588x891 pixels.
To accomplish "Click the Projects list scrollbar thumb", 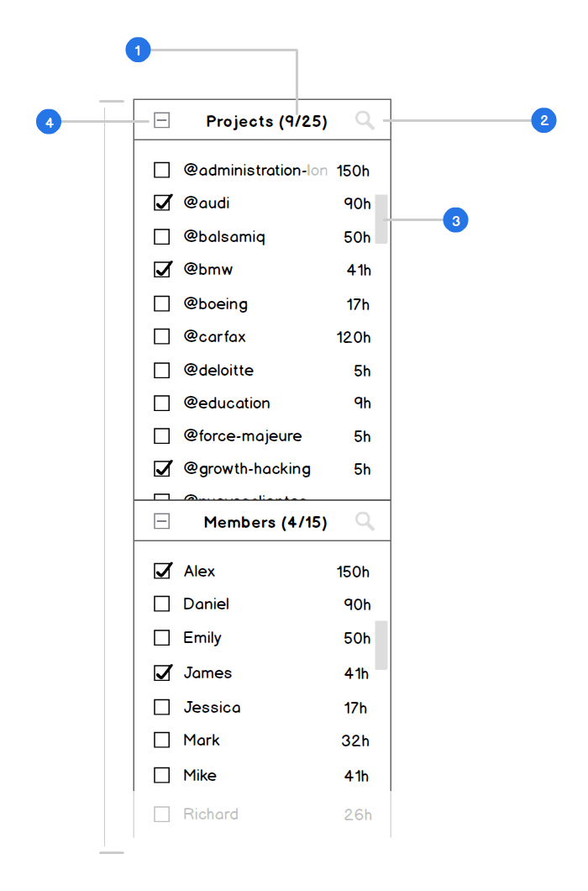I will click(x=381, y=219).
